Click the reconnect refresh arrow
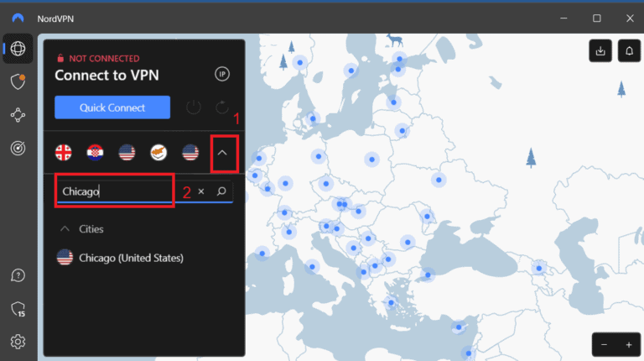The height and width of the screenshot is (361, 644). point(222,107)
